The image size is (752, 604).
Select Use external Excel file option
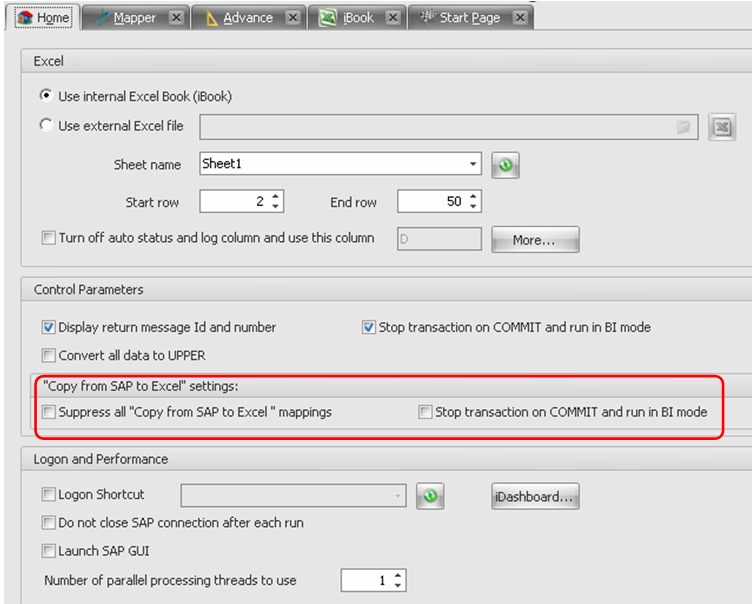[46, 126]
